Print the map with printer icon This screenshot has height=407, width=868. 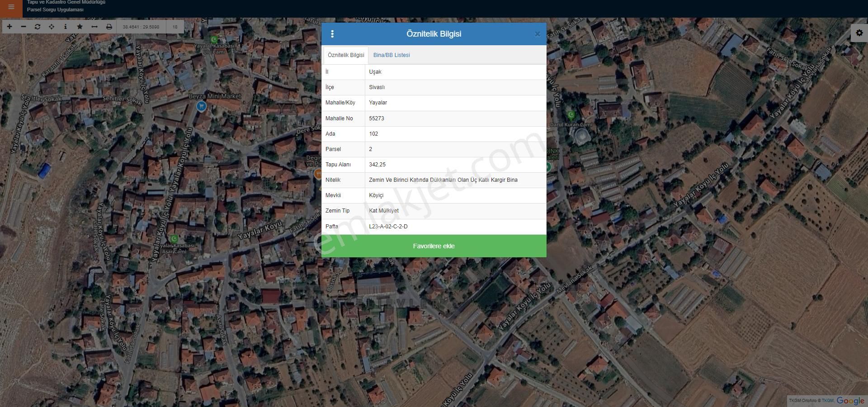tap(109, 27)
